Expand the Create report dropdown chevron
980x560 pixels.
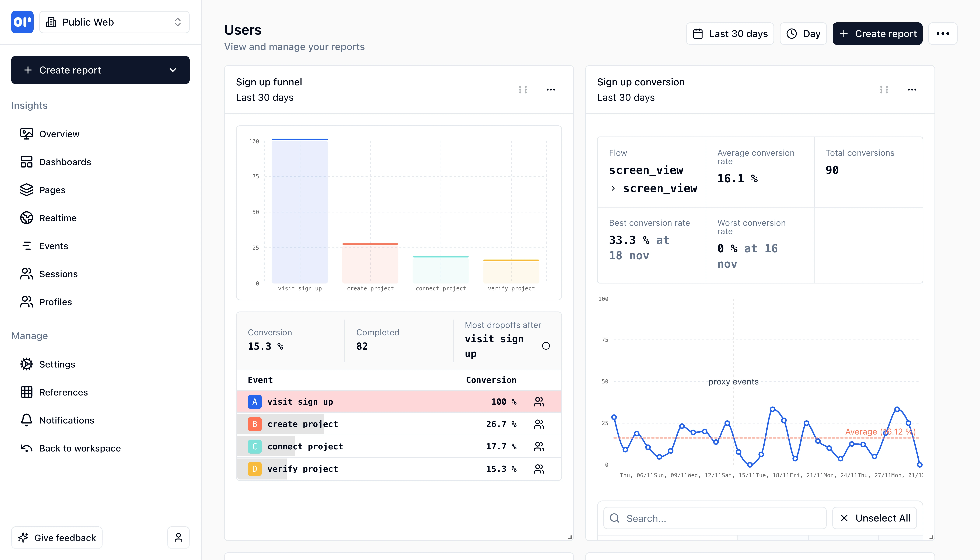tap(173, 70)
